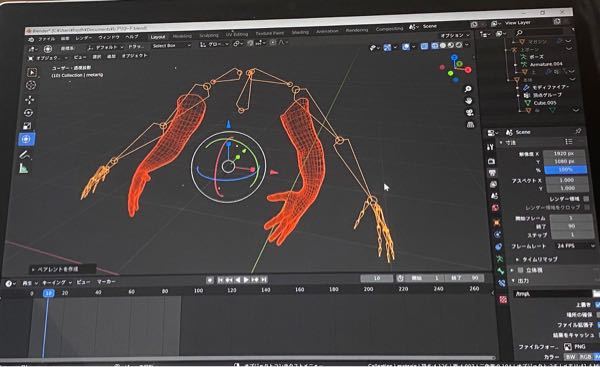Click the 解像度 percentage 100% slider
Viewport: 600px width, 367px height.
565,169
